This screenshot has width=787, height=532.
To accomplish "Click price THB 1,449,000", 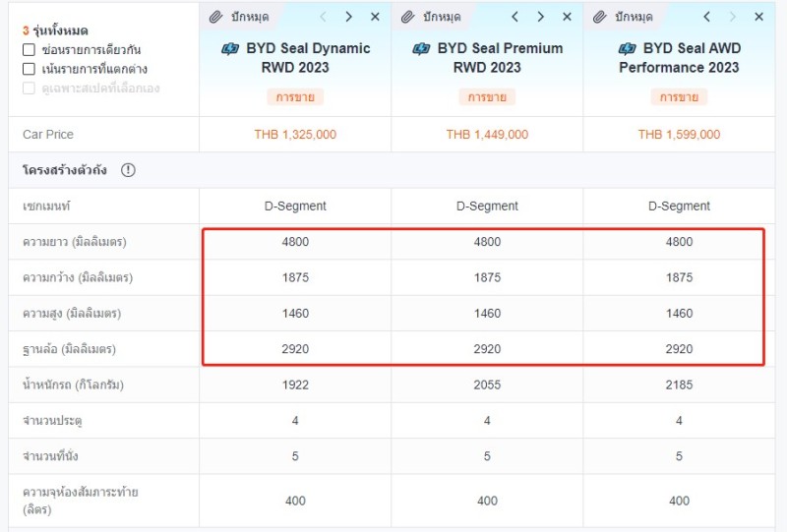I will click(487, 135).
